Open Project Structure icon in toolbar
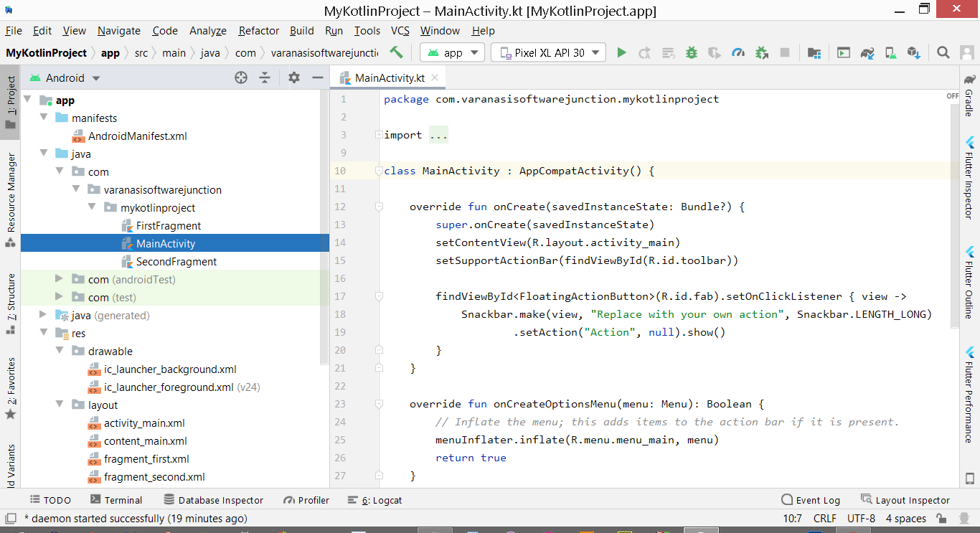This screenshot has height=533, width=980. (x=814, y=52)
